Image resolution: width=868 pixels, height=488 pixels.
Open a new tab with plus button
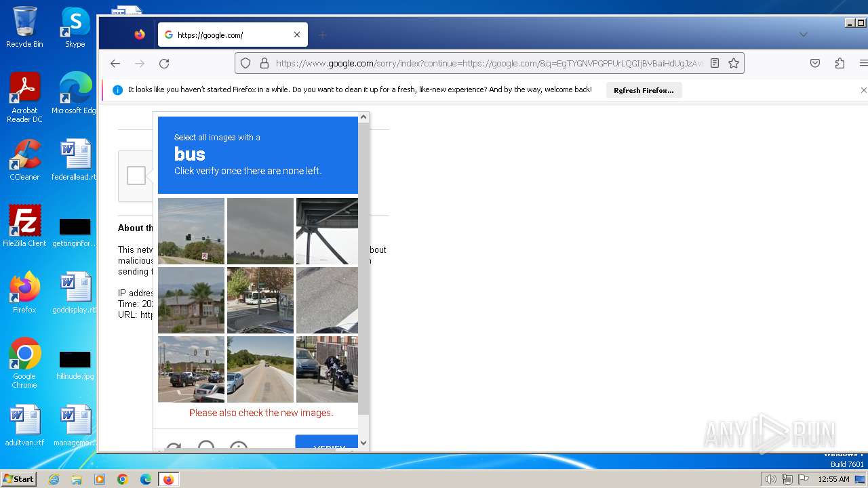click(323, 35)
